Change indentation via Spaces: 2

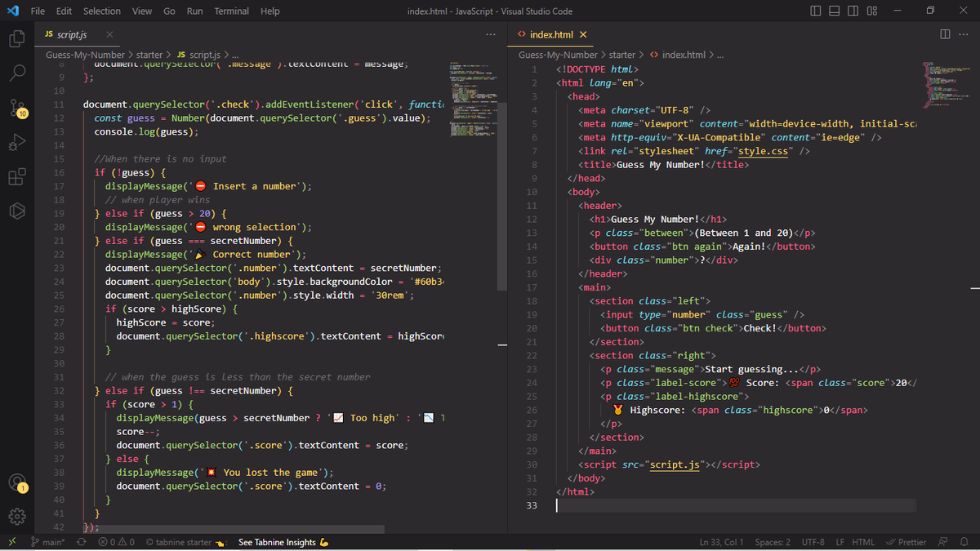click(x=773, y=542)
